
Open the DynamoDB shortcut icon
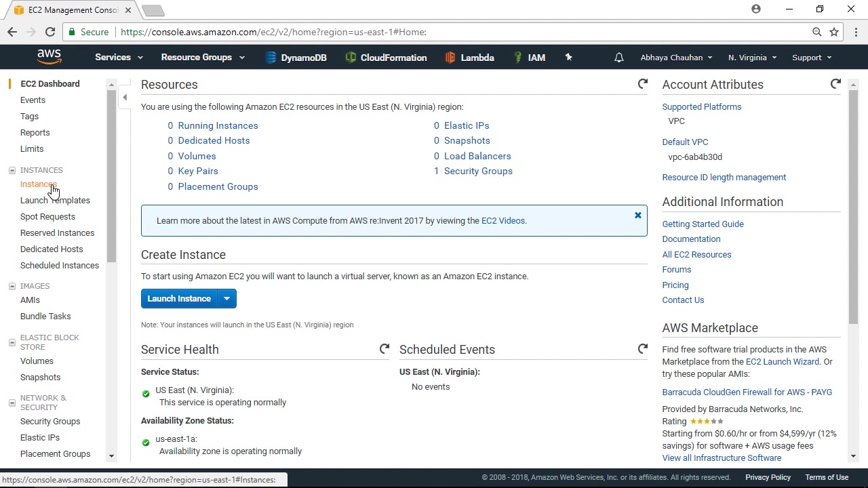pos(271,58)
